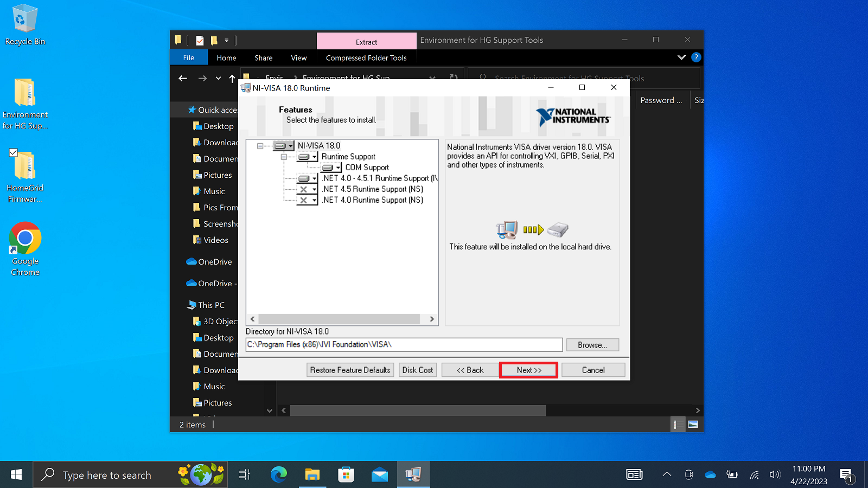
Task: Open Microsoft Store from taskbar
Action: click(346, 475)
